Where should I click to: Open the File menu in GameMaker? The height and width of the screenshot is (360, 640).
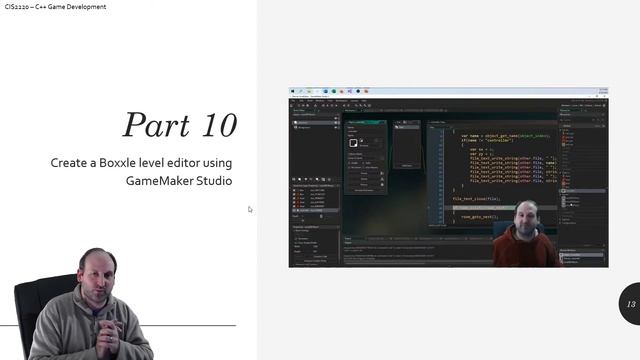point(293,101)
